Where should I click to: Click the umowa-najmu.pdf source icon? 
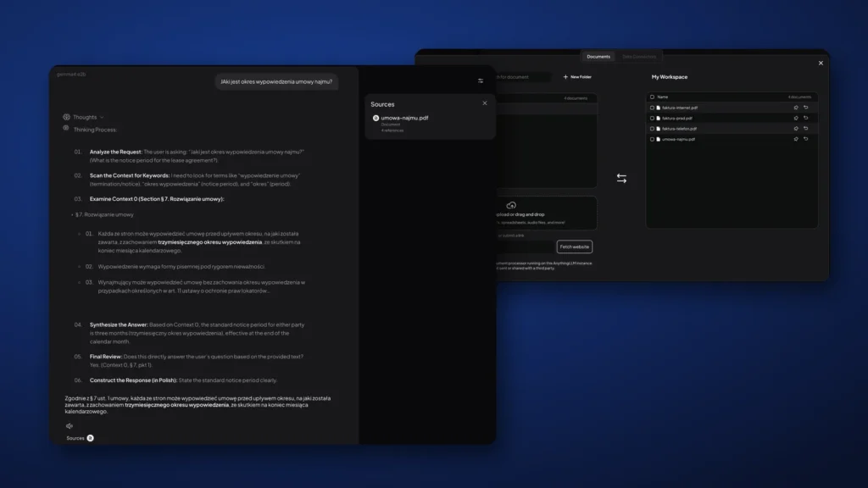pos(376,118)
